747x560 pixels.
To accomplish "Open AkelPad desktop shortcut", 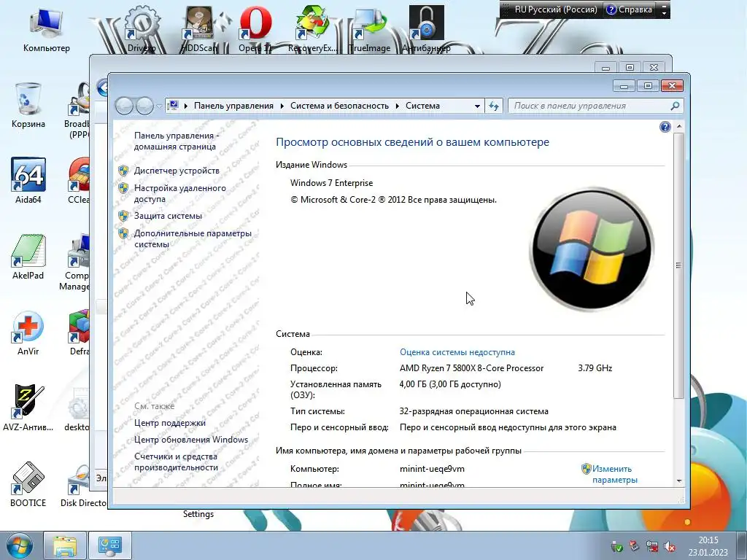I will click(x=28, y=256).
